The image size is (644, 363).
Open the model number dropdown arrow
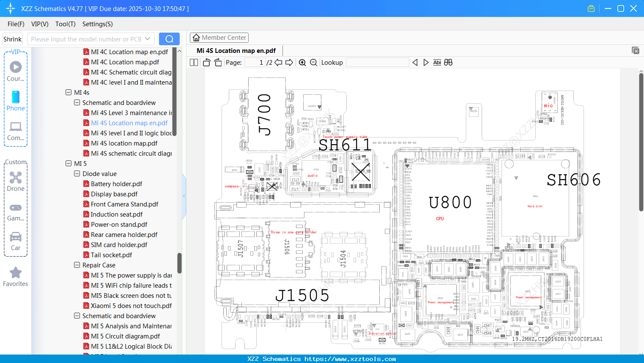click(149, 38)
